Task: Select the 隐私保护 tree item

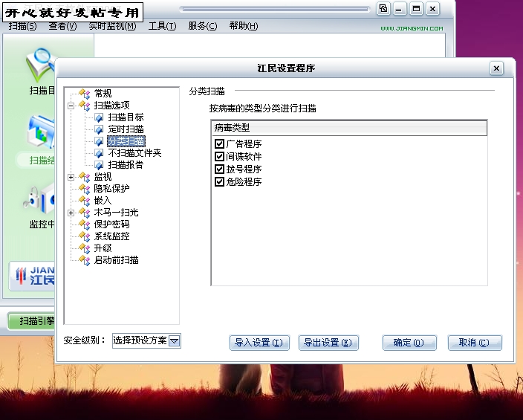Action: [111, 189]
